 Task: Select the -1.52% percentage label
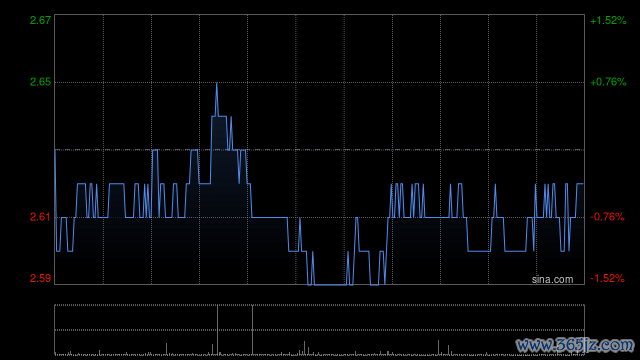(607, 278)
